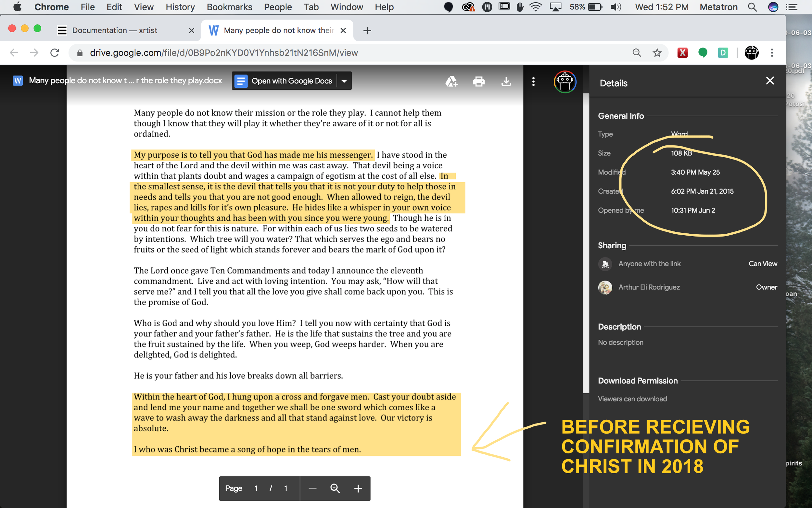The image size is (812, 508).
Task: Click the link icon beside Anyone with the link
Action: click(x=605, y=264)
